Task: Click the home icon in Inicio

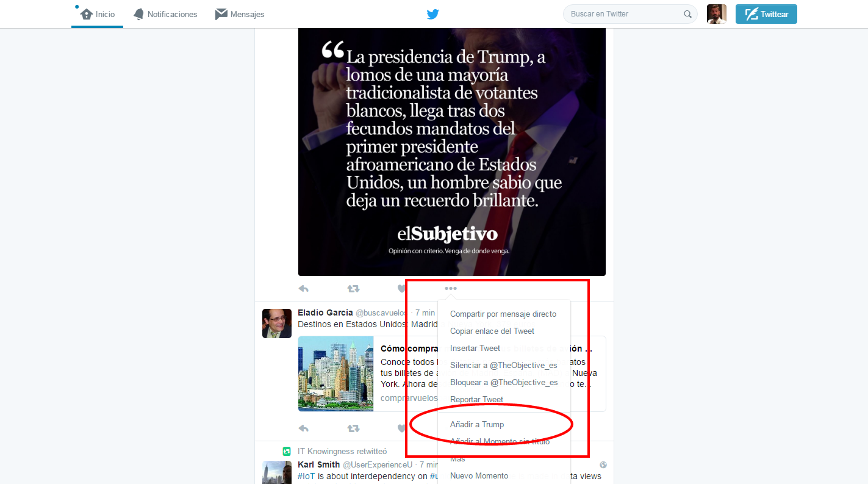Action: click(87, 13)
